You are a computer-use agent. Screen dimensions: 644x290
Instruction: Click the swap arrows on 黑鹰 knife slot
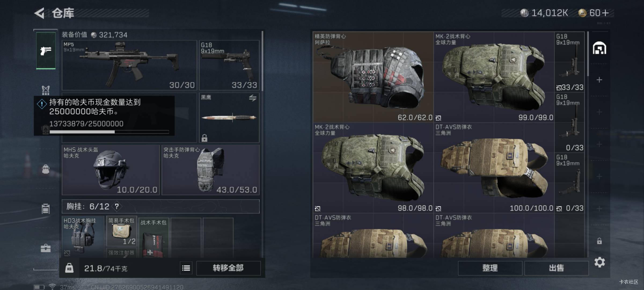253,98
